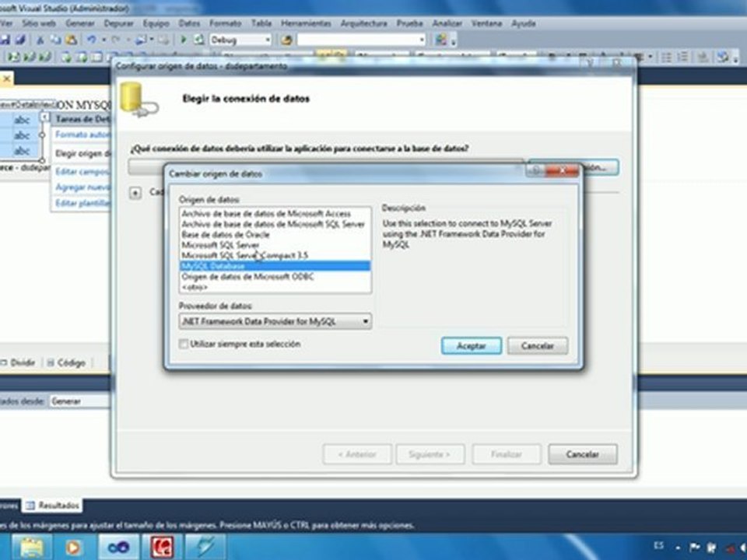Open the GridView smart tag arrow

pyautogui.click(x=44, y=117)
